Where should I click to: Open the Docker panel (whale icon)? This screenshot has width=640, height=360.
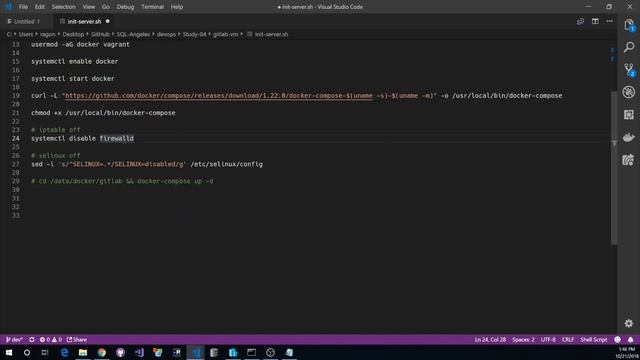point(629,137)
